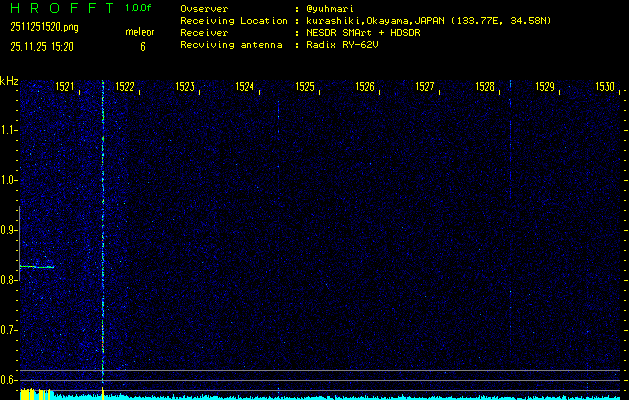Select the 1.0 frequency axis label
Screen dimensions: 629x400
point(9,180)
